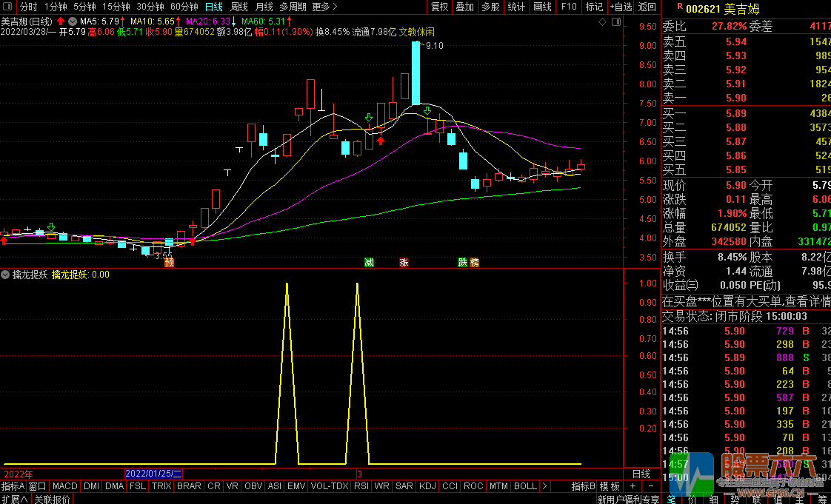Click the 买一 price 5.89
The height and width of the screenshot is (504, 831).
coord(737,112)
